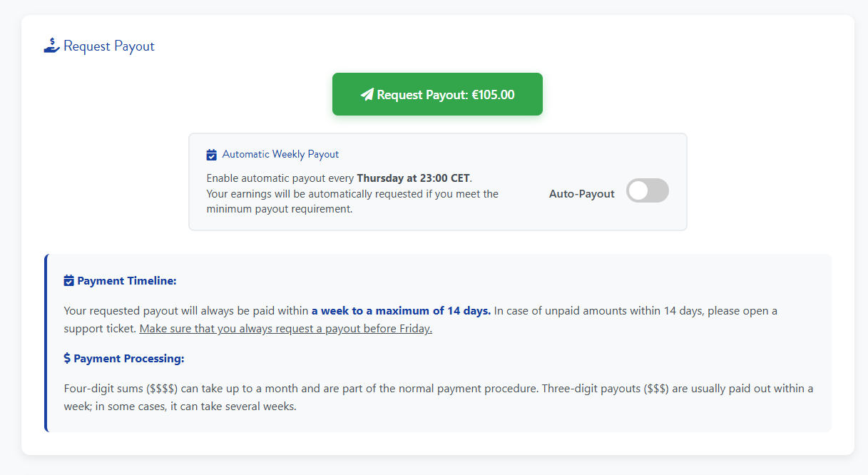
Task: Click the circular knob of the Auto-Payout switch
Action: pos(638,190)
